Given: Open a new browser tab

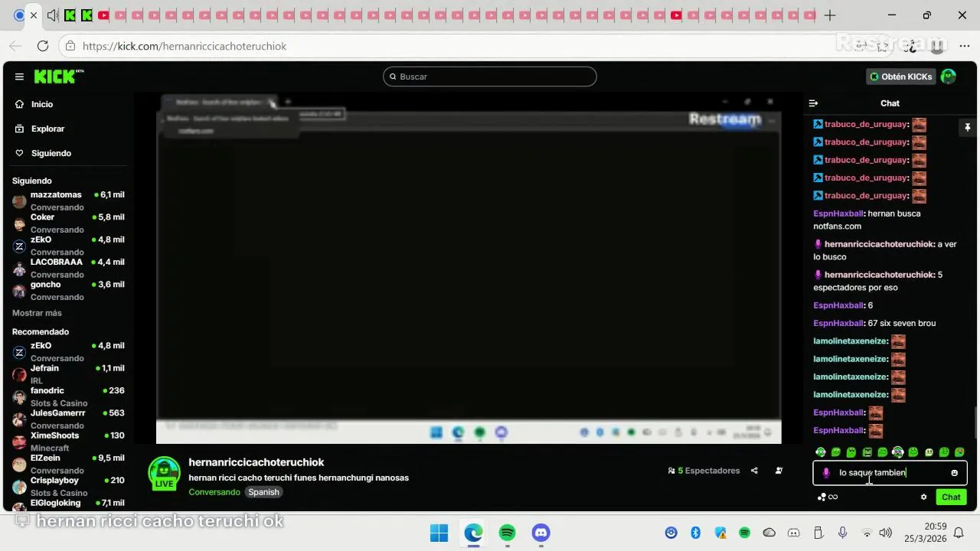Looking at the screenshot, I should click(x=830, y=15).
